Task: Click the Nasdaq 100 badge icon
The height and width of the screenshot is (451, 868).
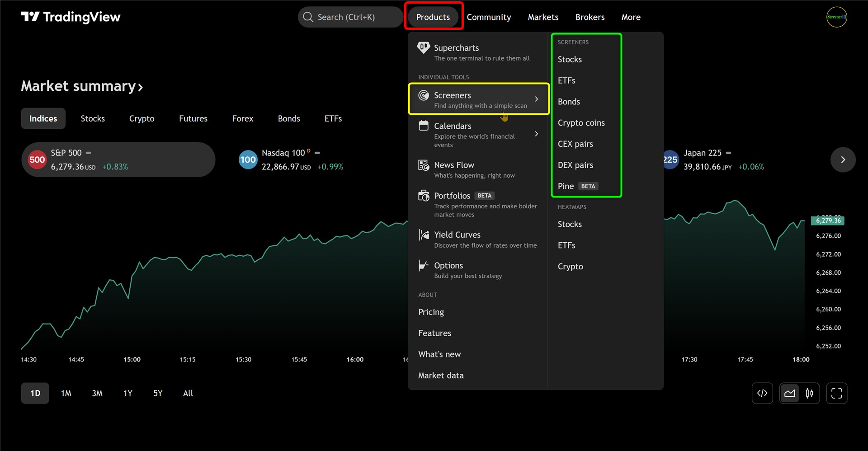Action: (248, 160)
